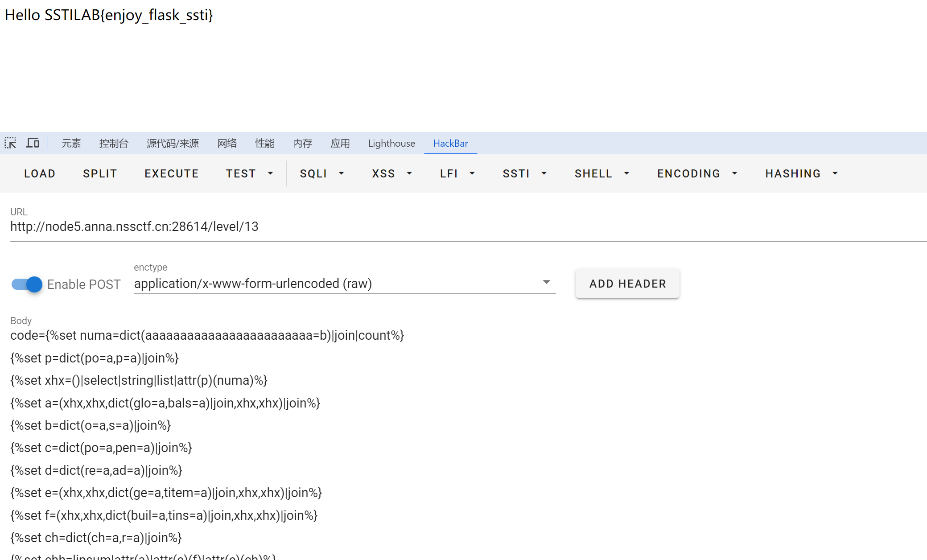The width and height of the screenshot is (927, 560).
Task: Toggle the device toolbar icon
Action: click(33, 143)
